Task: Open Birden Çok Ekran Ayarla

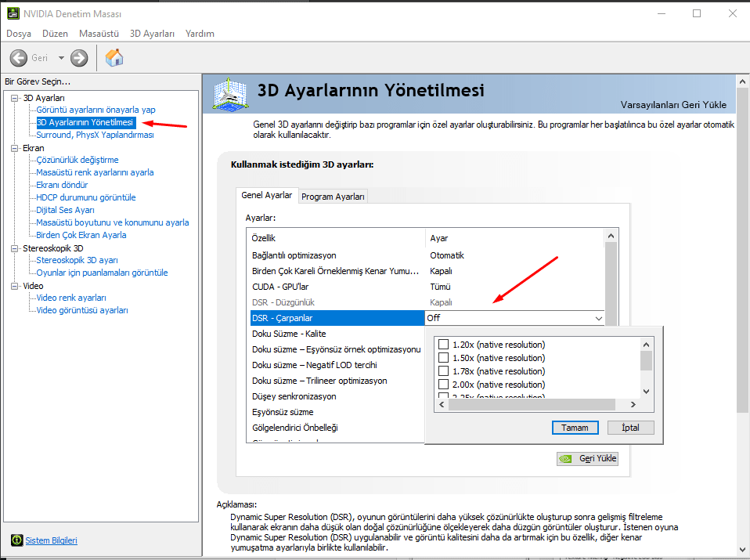Action: [81, 235]
